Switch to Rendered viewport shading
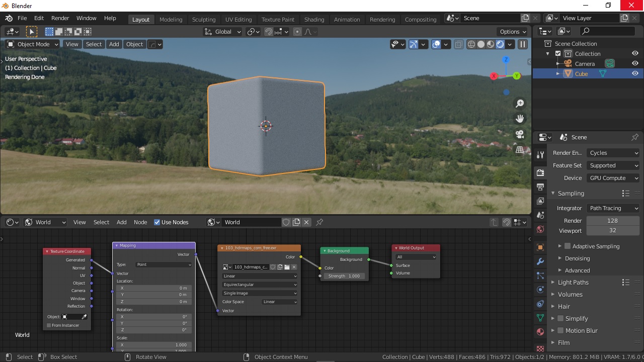 (x=500, y=44)
